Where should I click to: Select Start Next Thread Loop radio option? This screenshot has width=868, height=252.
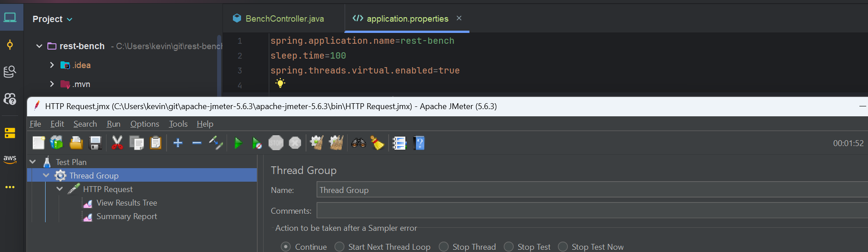coord(339,247)
